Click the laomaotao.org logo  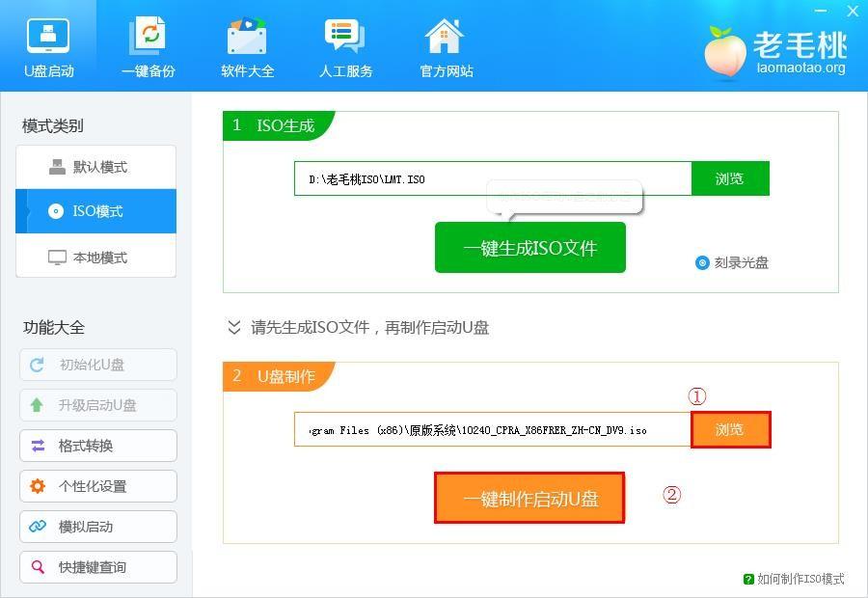coord(775,53)
